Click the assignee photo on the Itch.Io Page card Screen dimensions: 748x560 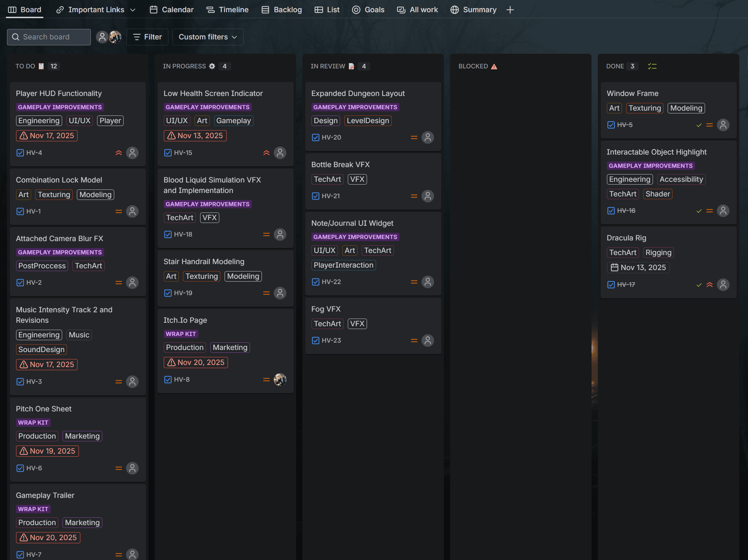coord(280,380)
